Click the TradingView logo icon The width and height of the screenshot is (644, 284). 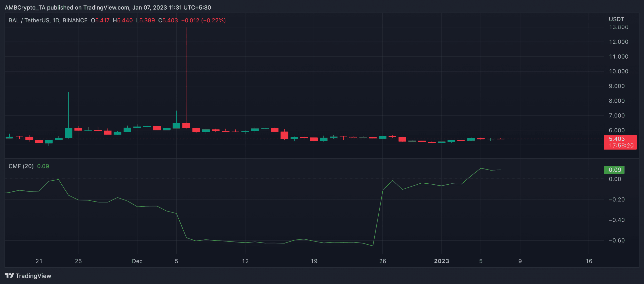pyautogui.click(x=9, y=276)
